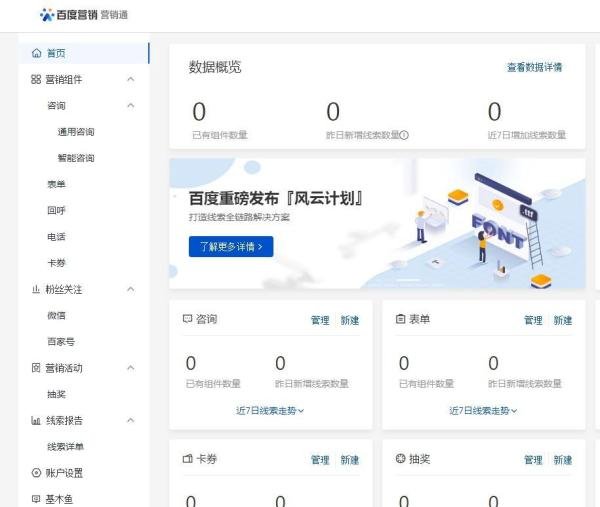600x507 pixels.
Task: Click the icon beside 营销活动
Action: (36, 368)
